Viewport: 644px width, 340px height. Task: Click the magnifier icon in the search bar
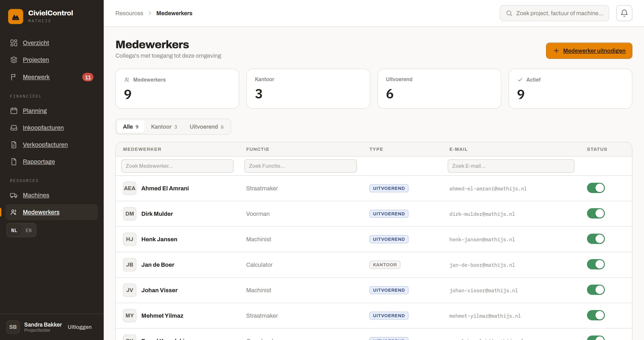click(509, 13)
